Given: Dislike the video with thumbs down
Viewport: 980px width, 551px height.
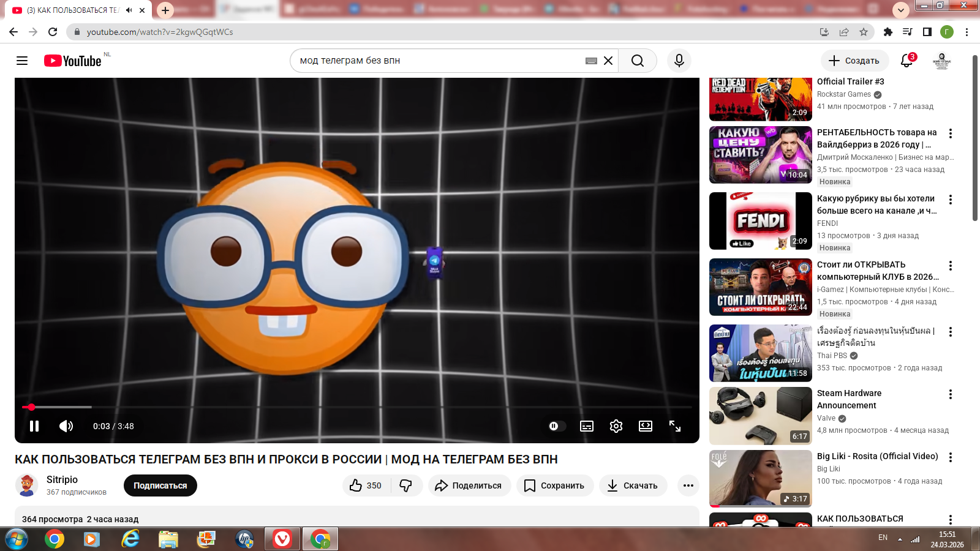Looking at the screenshot, I should pos(405,485).
